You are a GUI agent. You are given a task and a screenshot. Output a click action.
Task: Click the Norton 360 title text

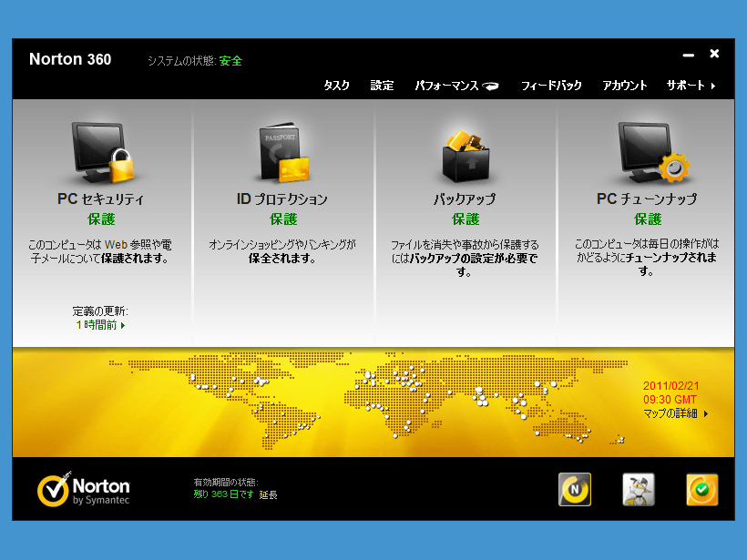pyautogui.click(x=70, y=59)
